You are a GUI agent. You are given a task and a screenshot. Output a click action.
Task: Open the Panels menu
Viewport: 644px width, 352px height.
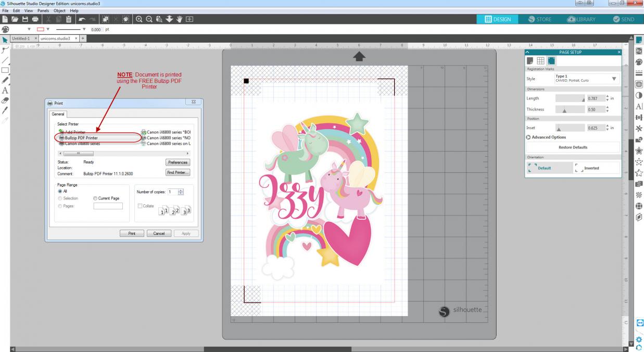pyautogui.click(x=44, y=10)
